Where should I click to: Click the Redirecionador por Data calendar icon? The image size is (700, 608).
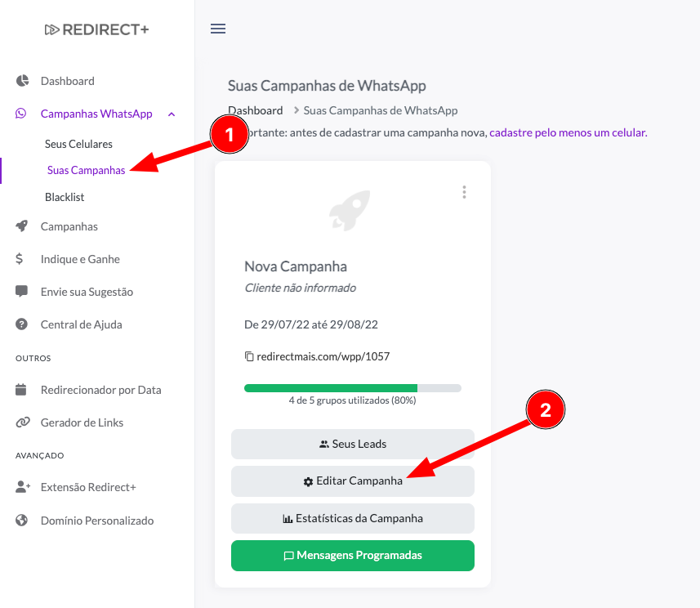pyautogui.click(x=23, y=390)
